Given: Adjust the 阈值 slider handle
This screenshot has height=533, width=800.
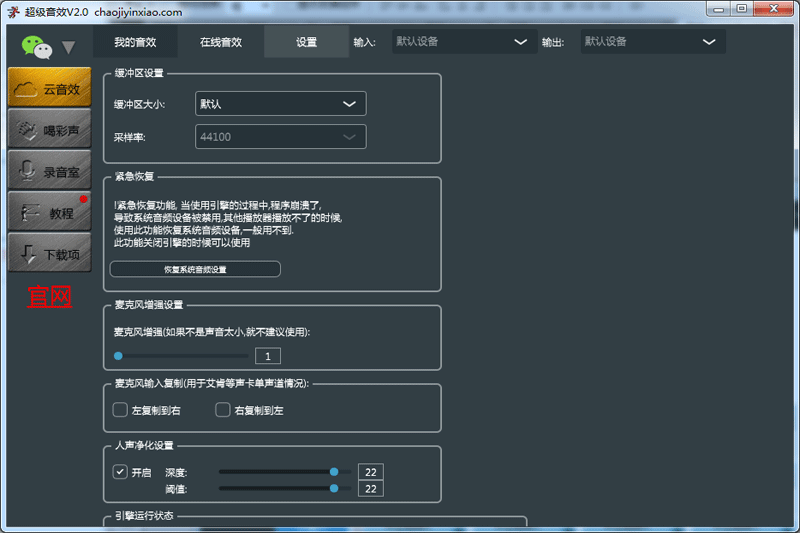Looking at the screenshot, I should pyautogui.click(x=334, y=489).
